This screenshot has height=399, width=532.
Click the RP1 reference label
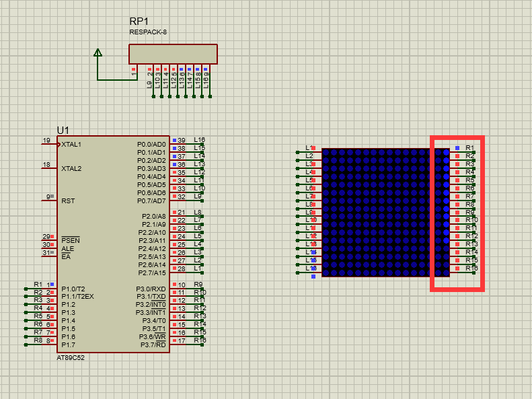point(139,22)
